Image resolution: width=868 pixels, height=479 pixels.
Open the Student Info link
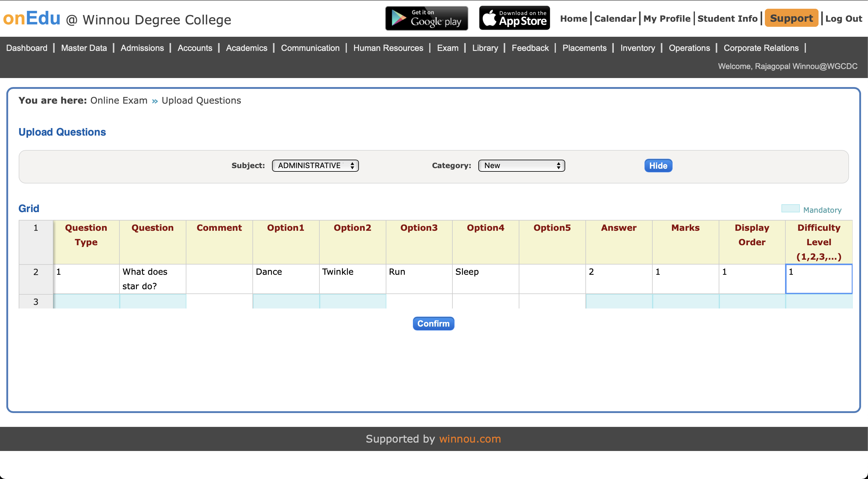pos(727,18)
